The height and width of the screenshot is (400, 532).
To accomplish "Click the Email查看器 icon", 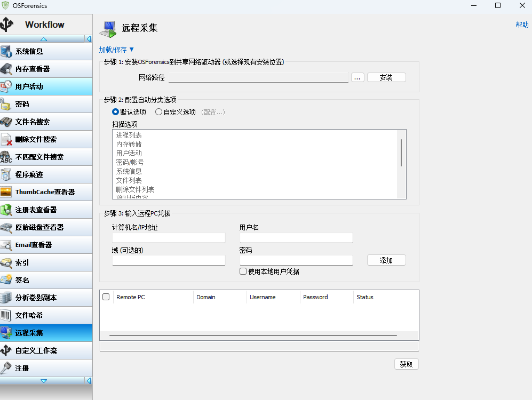I will tap(6, 245).
